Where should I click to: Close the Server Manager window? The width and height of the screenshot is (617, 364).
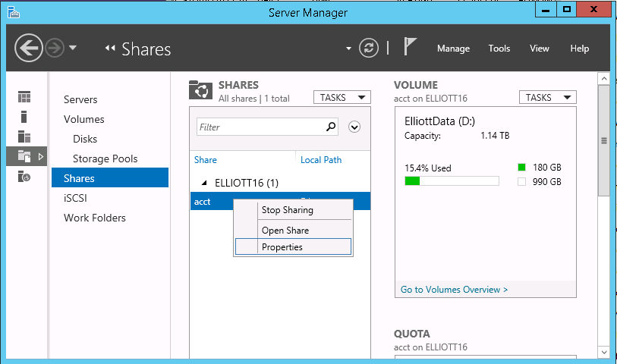pyautogui.click(x=594, y=9)
